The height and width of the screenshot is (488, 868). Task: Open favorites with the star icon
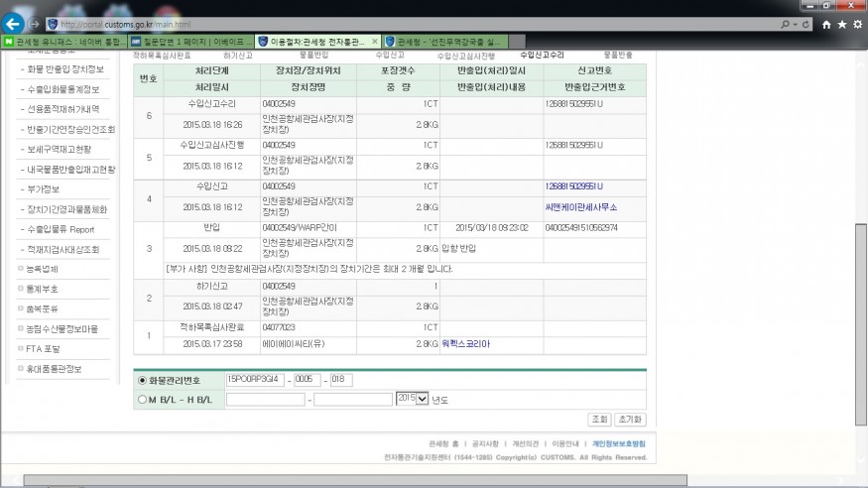click(842, 25)
